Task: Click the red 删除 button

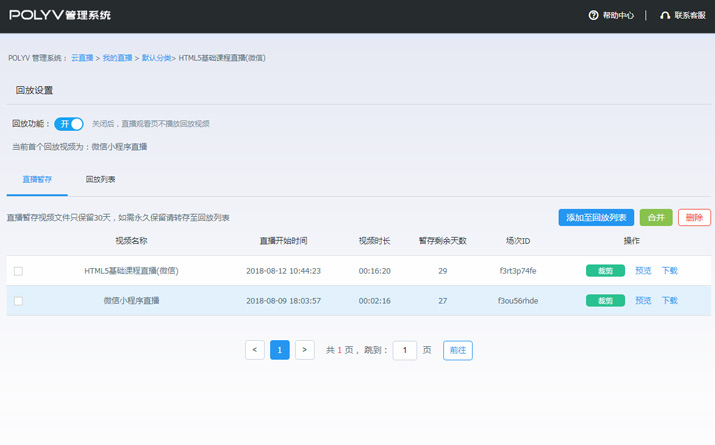Action: [x=694, y=218]
